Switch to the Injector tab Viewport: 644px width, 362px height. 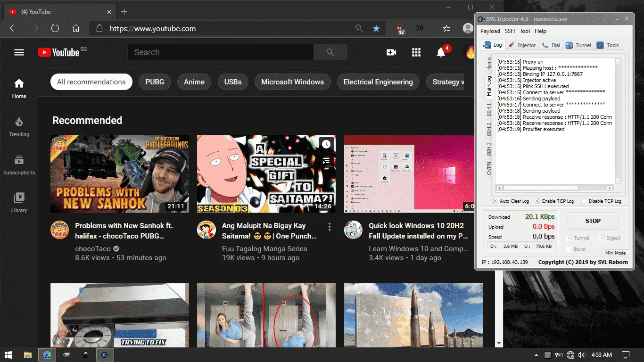point(522,45)
